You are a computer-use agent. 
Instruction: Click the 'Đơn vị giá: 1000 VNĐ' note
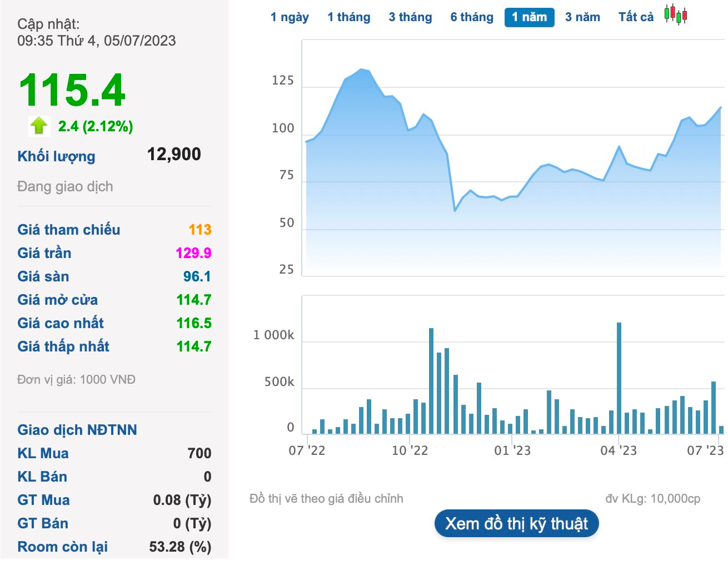click(76, 379)
